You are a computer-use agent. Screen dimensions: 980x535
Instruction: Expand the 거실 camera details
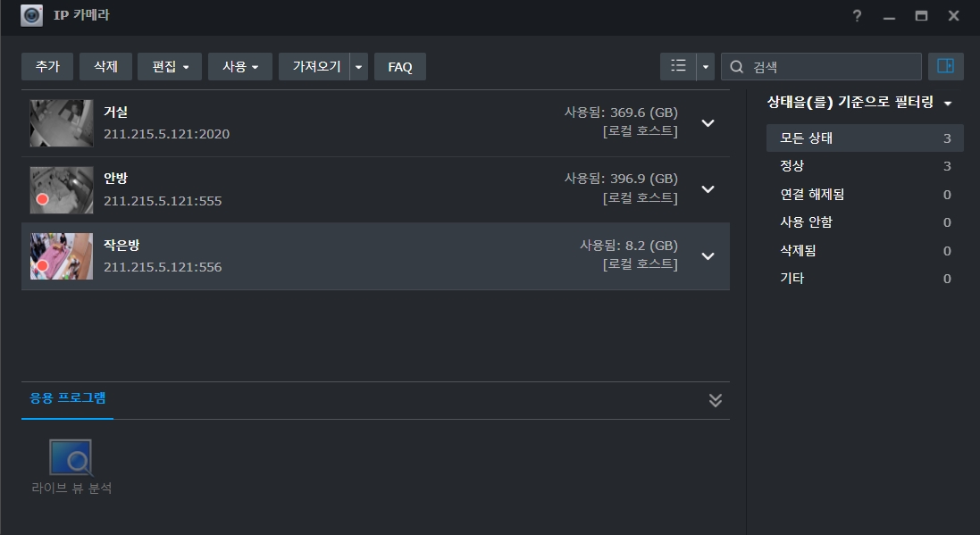click(708, 123)
